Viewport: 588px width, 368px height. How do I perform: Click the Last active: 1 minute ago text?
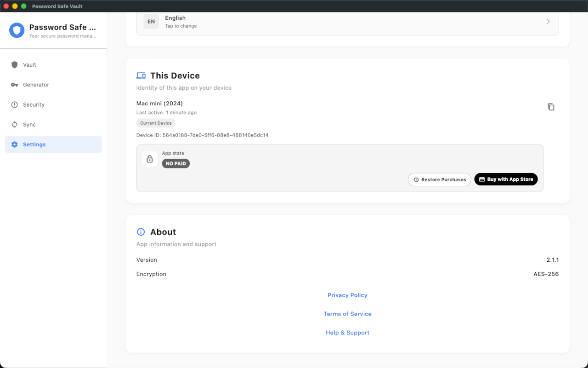click(167, 113)
